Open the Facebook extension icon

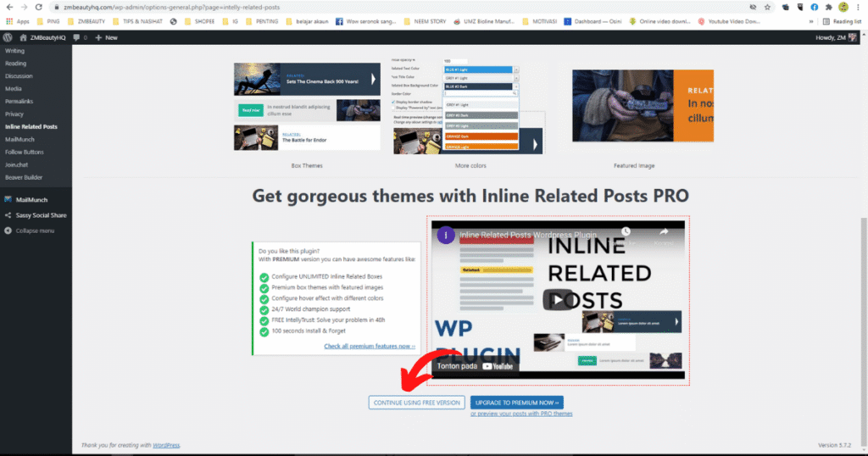(x=815, y=7)
